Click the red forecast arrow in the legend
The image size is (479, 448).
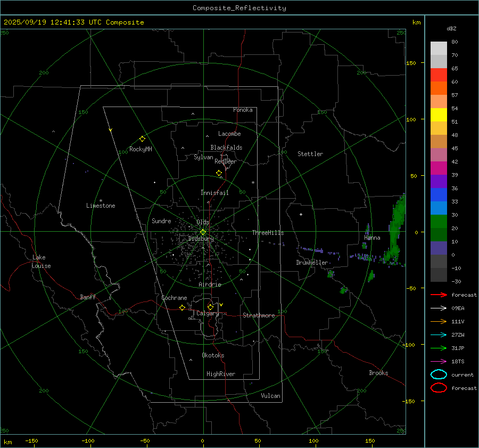click(x=439, y=295)
